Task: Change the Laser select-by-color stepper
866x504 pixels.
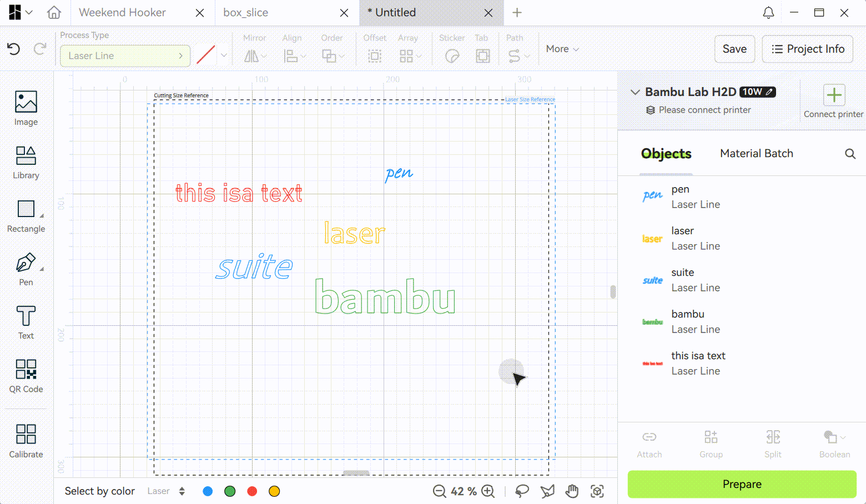Action: 182,491
